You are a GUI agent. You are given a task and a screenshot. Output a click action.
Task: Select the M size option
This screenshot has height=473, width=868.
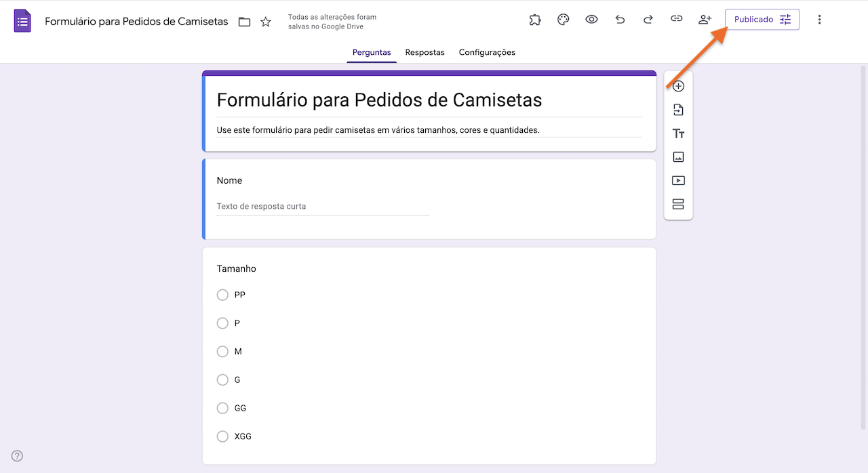coord(222,351)
